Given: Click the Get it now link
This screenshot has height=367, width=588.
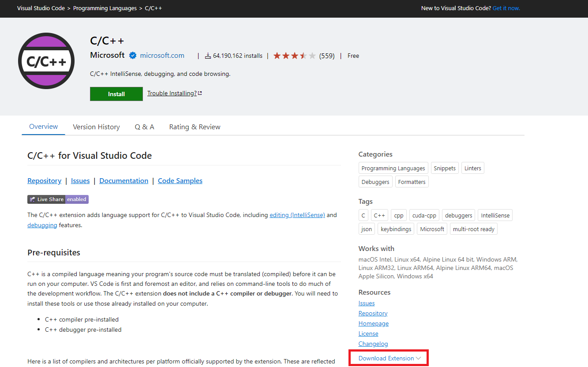Looking at the screenshot, I should (506, 8).
